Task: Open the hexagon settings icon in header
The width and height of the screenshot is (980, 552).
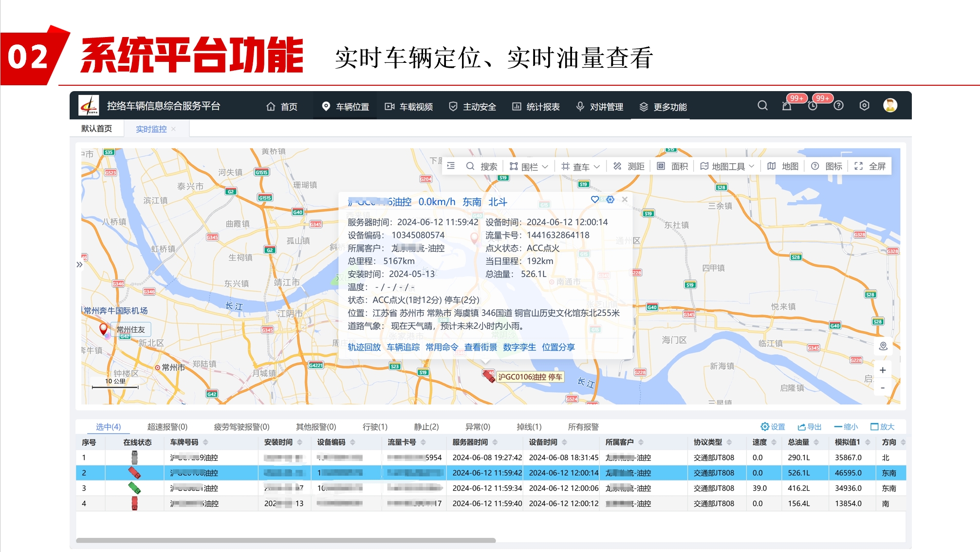Action: point(864,106)
